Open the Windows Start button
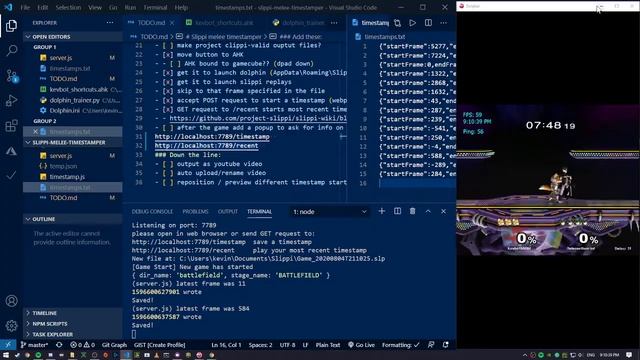Screen dimensions: 640x360 pos(6,355)
